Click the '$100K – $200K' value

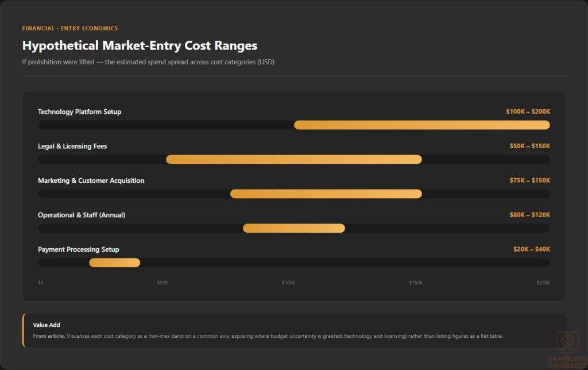528,111
